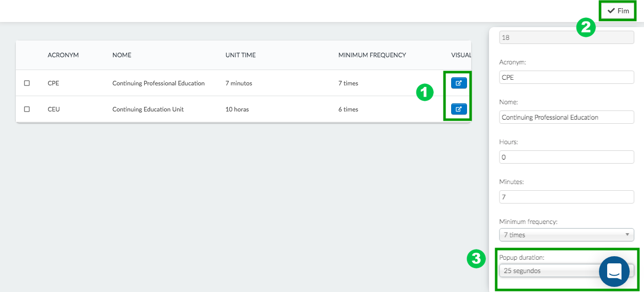The width and height of the screenshot is (644, 292).
Task: Select the Continuing Education Unit table cell
Action: (148, 109)
